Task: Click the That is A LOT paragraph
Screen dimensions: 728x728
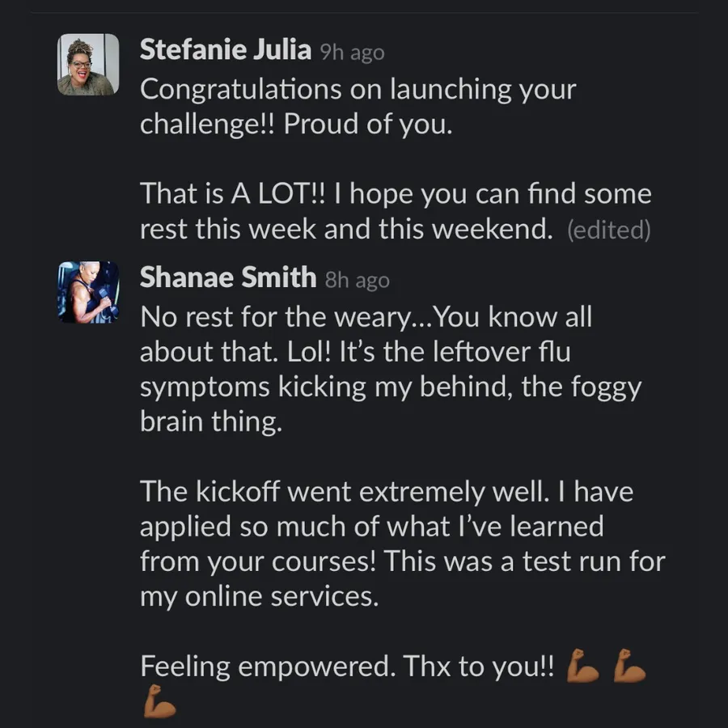Action: [396, 211]
